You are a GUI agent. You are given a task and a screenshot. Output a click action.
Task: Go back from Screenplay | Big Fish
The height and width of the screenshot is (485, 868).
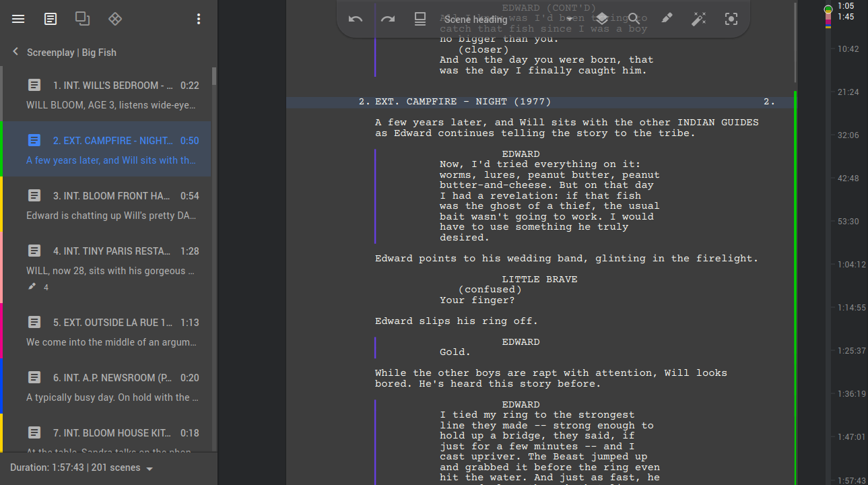point(15,52)
